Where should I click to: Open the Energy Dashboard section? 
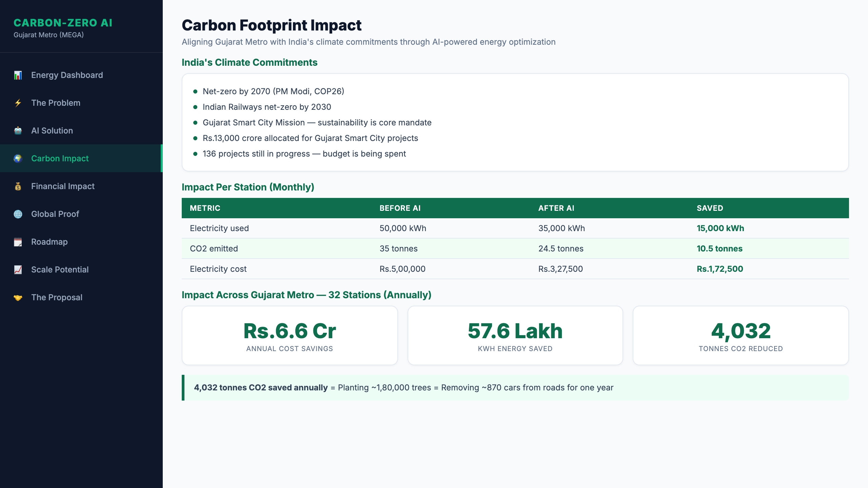67,75
